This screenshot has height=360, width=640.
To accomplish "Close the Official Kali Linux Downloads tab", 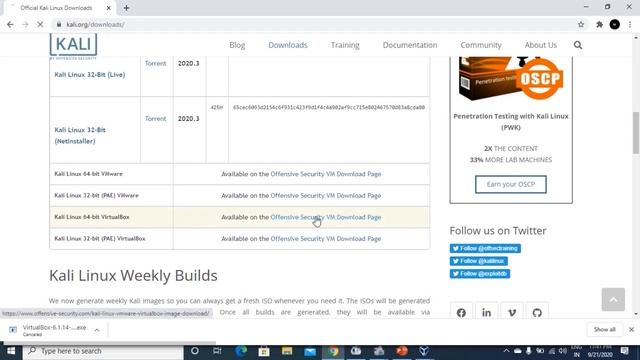I will (x=109, y=8).
